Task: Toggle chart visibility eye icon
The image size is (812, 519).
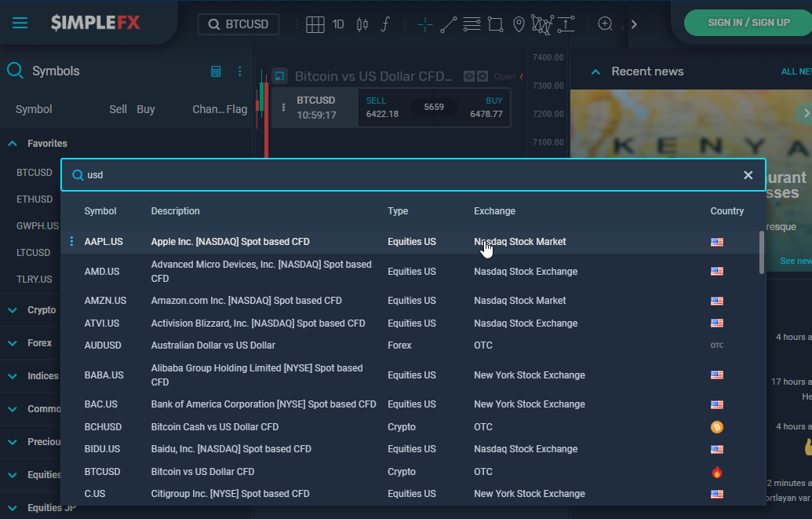Action: 469,76
